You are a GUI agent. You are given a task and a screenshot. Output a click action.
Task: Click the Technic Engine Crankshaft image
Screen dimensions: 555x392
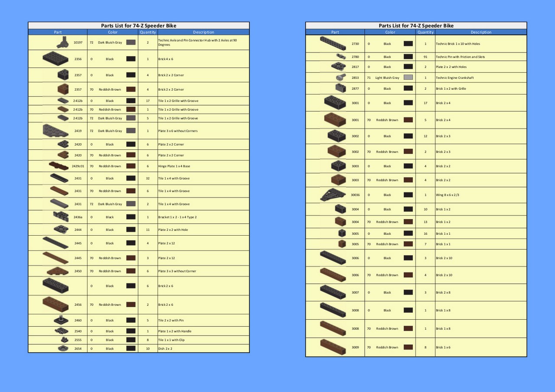[x=341, y=78]
